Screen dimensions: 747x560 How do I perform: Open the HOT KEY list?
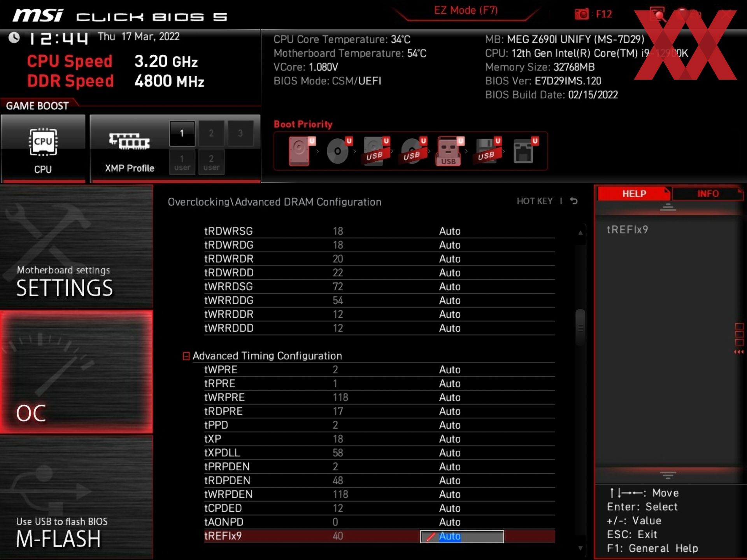pos(534,201)
